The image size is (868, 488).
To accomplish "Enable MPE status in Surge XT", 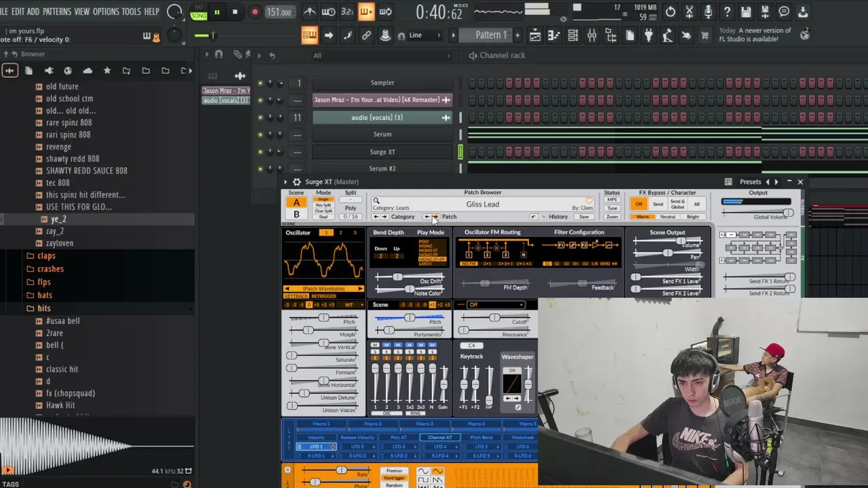I will (612, 200).
